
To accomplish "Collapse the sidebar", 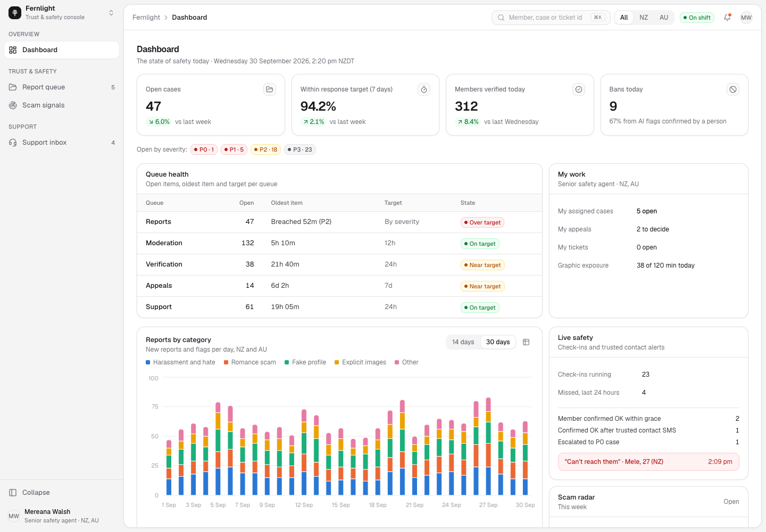I will click(x=62, y=493).
